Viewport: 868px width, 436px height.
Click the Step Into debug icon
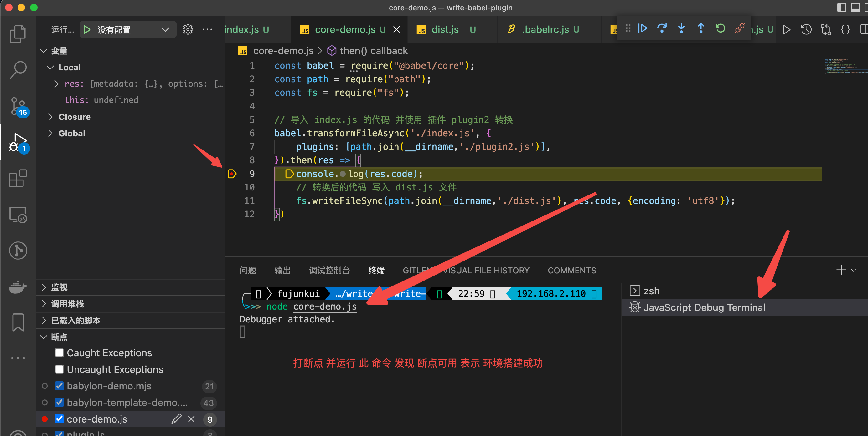pyautogui.click(x=681, y=28)
